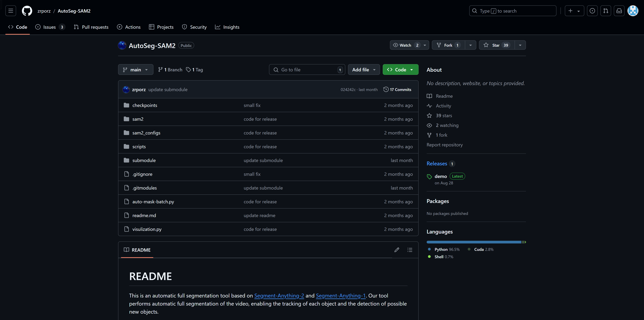The image size is (644, 320).
Task: Open the 'update submodule' commit message in header
Action: click(x=168, y=89)
